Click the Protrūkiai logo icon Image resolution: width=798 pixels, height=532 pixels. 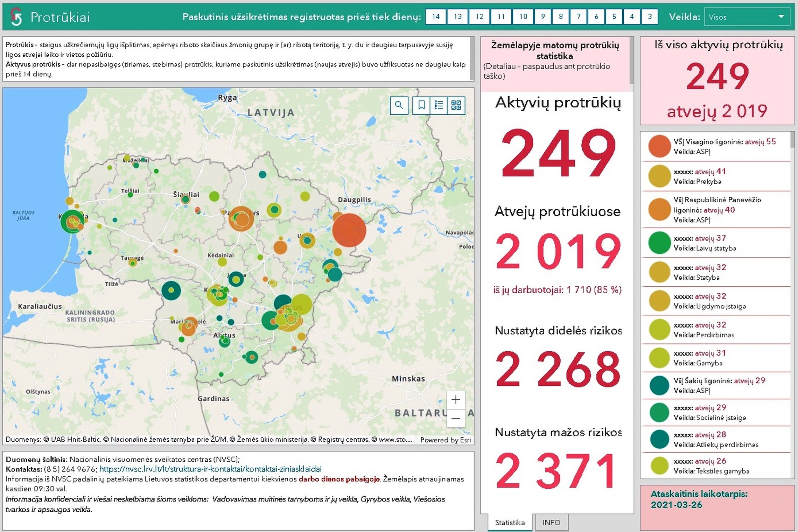click(x=16, y=17)
